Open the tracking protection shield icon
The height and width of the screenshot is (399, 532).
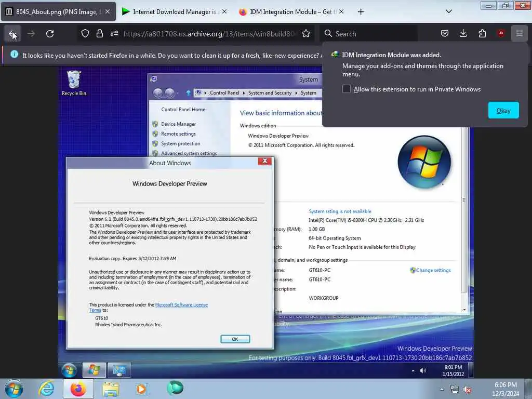click(x=85, y=33)
